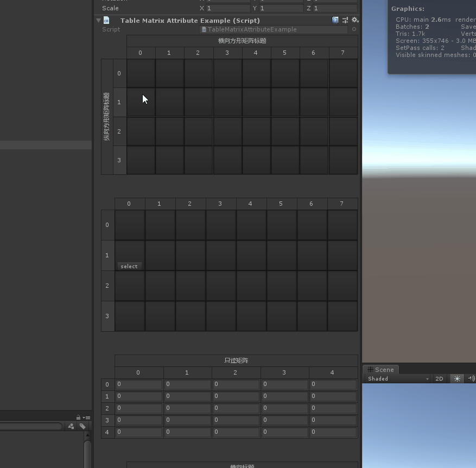
Task: Click the grid icon on the Scene tab
Action: [x=370, y=370]
